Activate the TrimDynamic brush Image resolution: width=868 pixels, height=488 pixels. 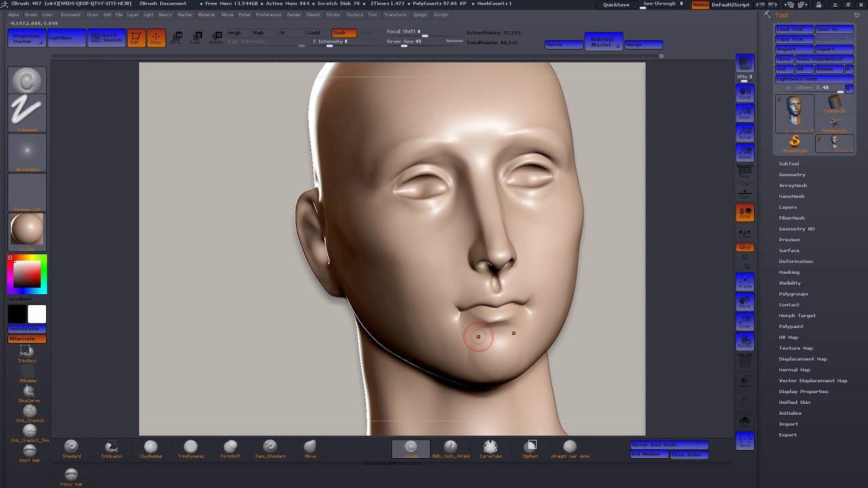click(x=191, y=447)
